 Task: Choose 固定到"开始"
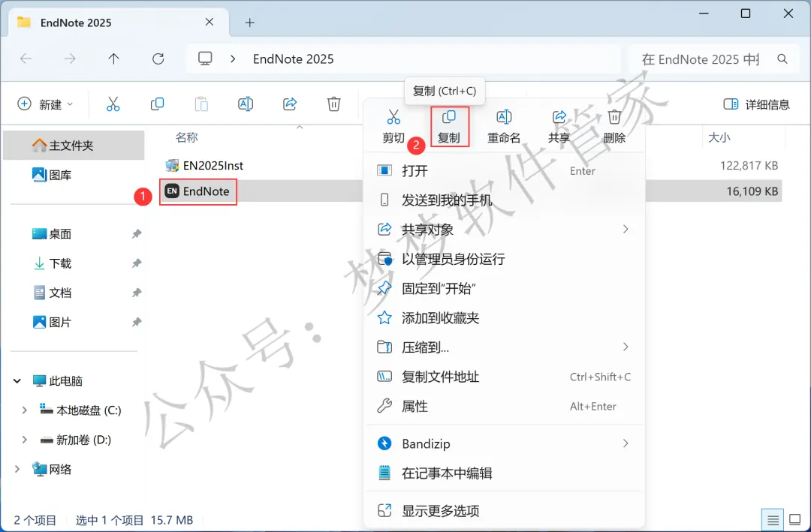click(505, 288)
